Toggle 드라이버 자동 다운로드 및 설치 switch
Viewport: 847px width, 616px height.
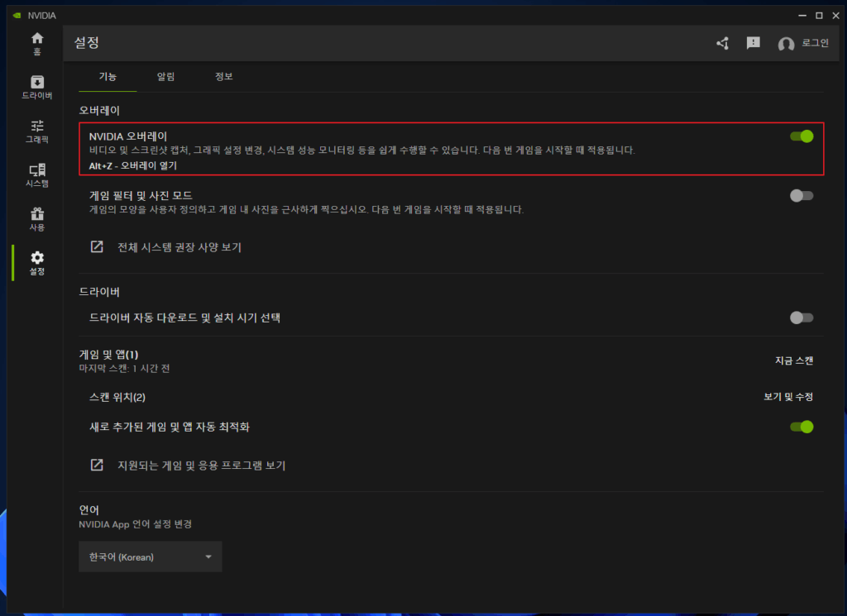(x=802, y=318)
